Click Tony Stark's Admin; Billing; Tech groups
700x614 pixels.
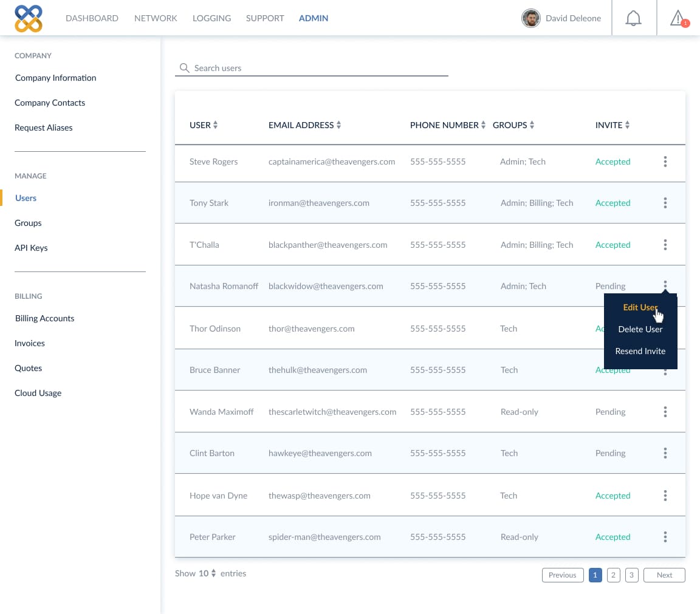(x=537, y=203)
